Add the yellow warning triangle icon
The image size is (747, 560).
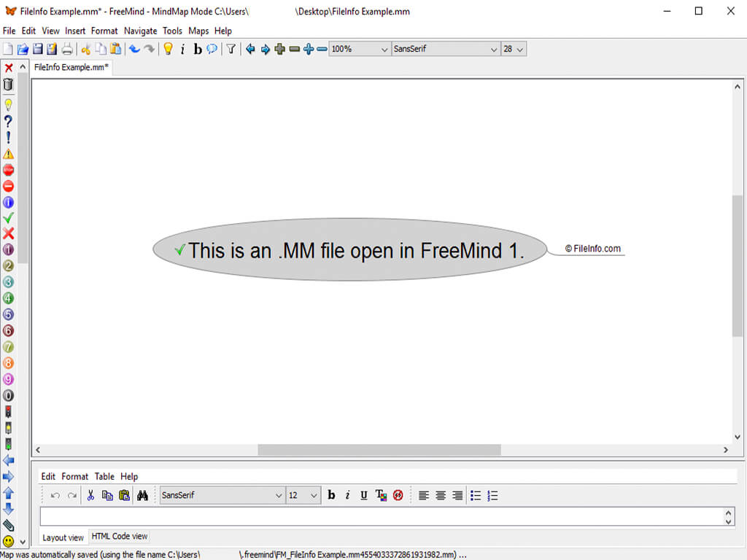8,154
